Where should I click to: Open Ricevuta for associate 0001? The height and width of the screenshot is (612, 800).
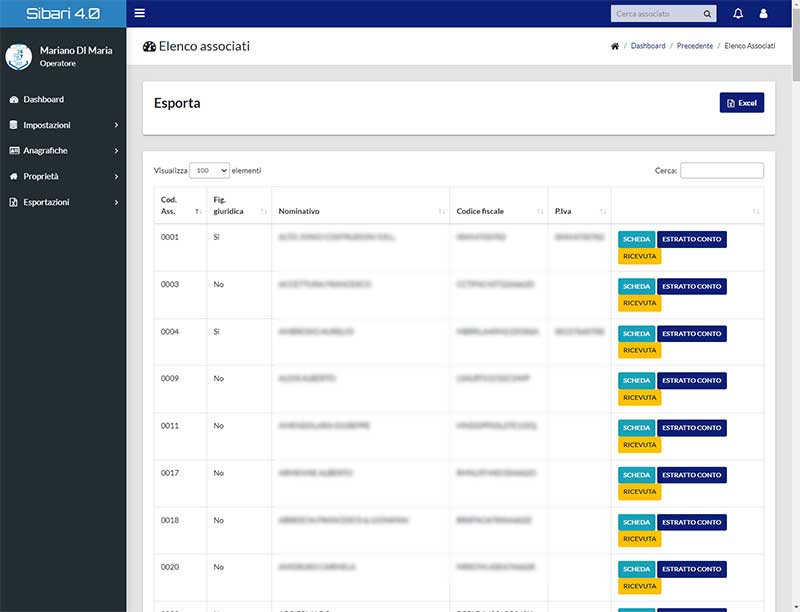point(640,256)
